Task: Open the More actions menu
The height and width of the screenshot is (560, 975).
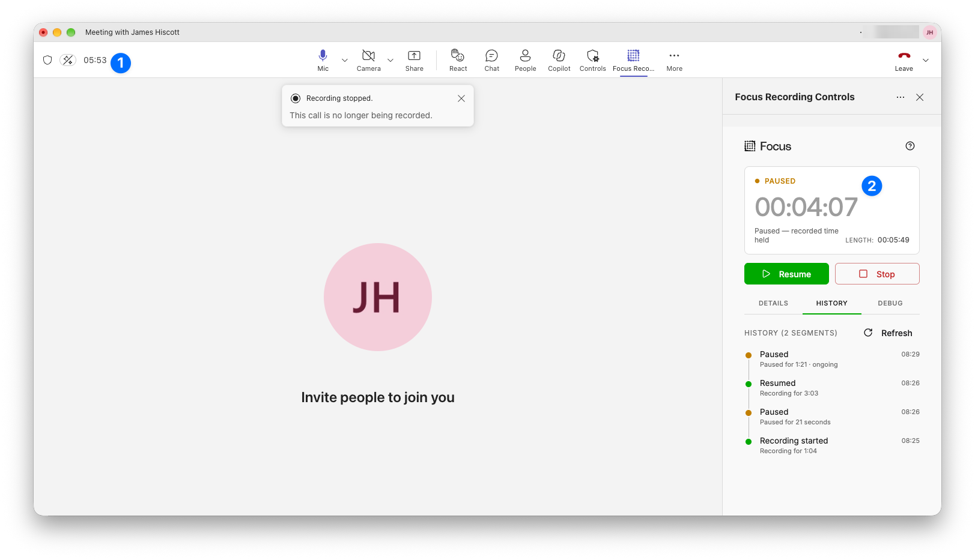Action: 674,60
